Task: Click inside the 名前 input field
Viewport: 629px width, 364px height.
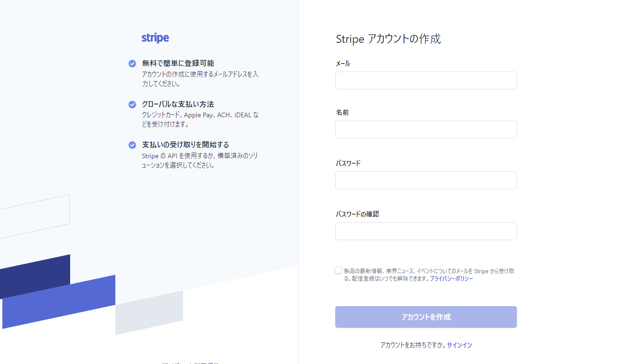Action: (x=425, y=129)
